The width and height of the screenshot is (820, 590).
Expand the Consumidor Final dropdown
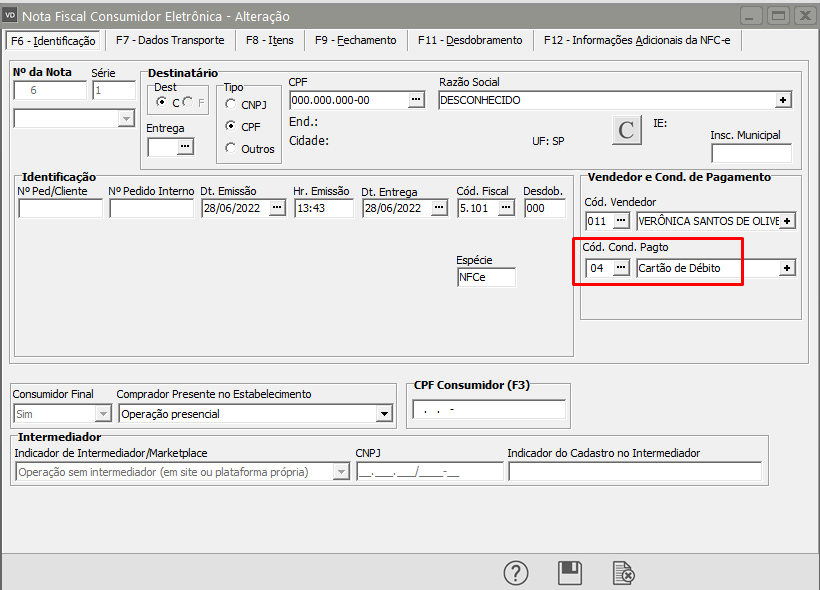click(x=102, y=414)
